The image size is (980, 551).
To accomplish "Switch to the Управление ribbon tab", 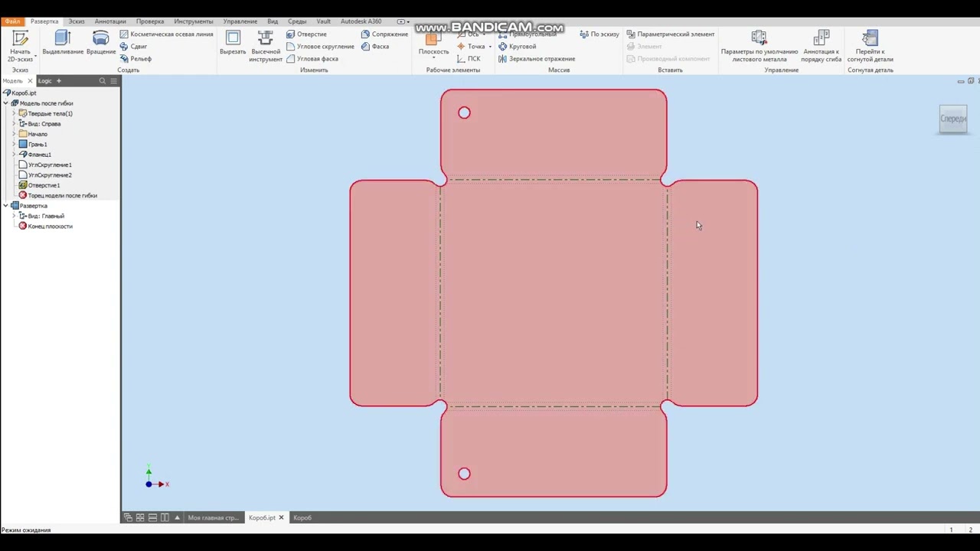I will click(240, 21).
